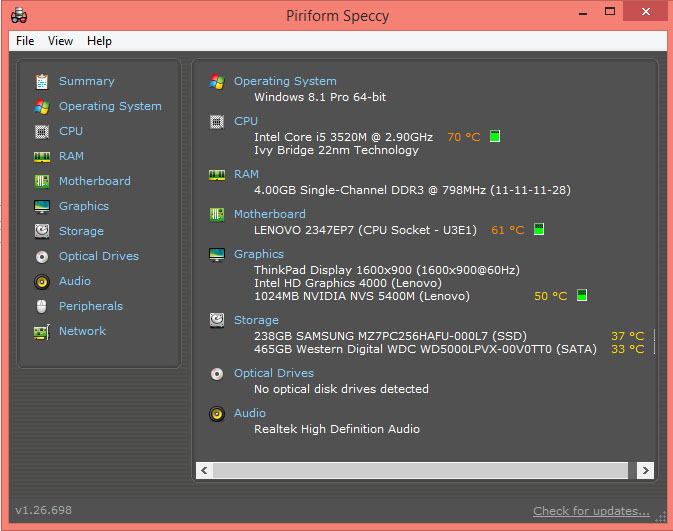Viewport: 673px width, 531px height.
Task: Open Audio section from sidebar
Action: point(75,281)
